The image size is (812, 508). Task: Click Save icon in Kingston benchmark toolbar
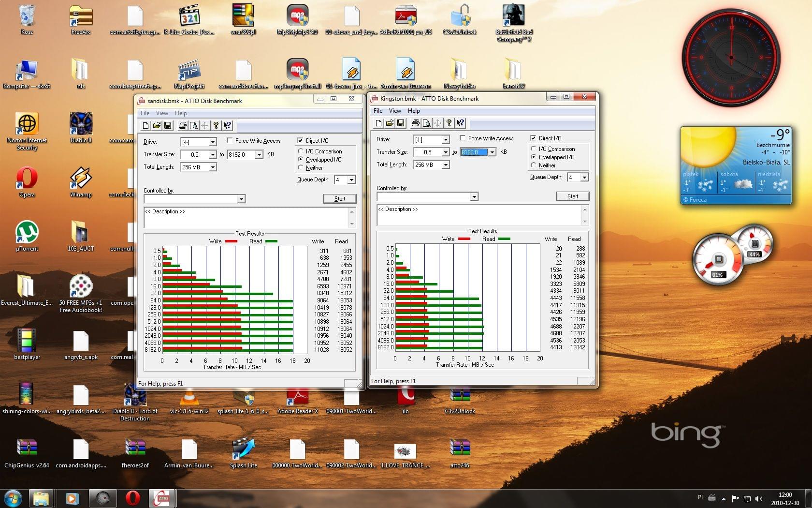pos(401,123)
